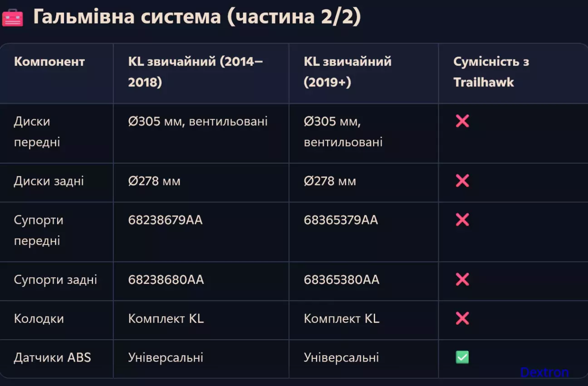588x386 pixels.
Task: Click the red cross in Диски задні row
Action: [462, 181]
